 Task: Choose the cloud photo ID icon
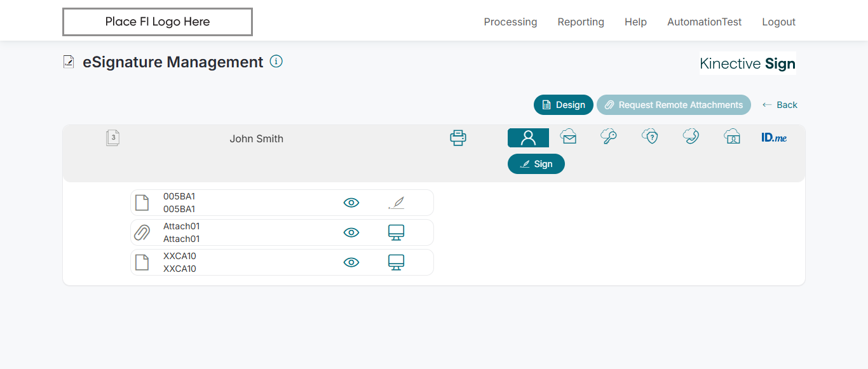(x=732, y=137)
